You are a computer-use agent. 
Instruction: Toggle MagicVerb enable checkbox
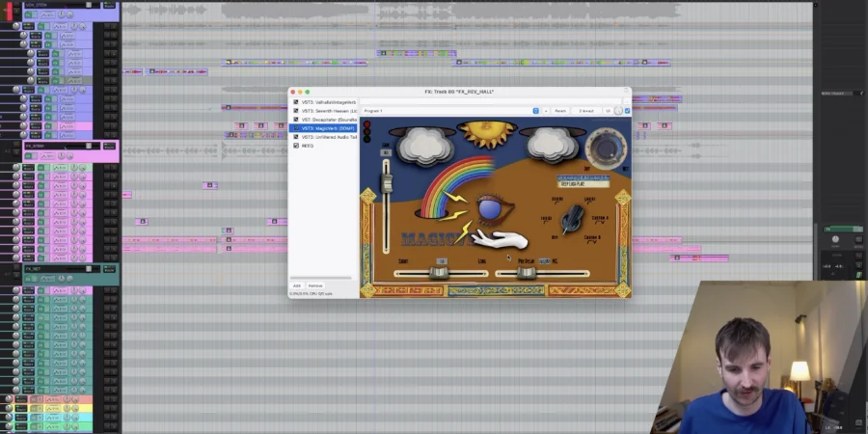coord(296,128)
